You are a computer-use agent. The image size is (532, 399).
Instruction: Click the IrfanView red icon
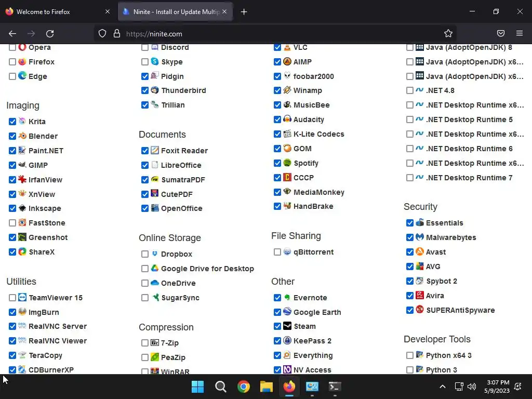tap(22, 179)
